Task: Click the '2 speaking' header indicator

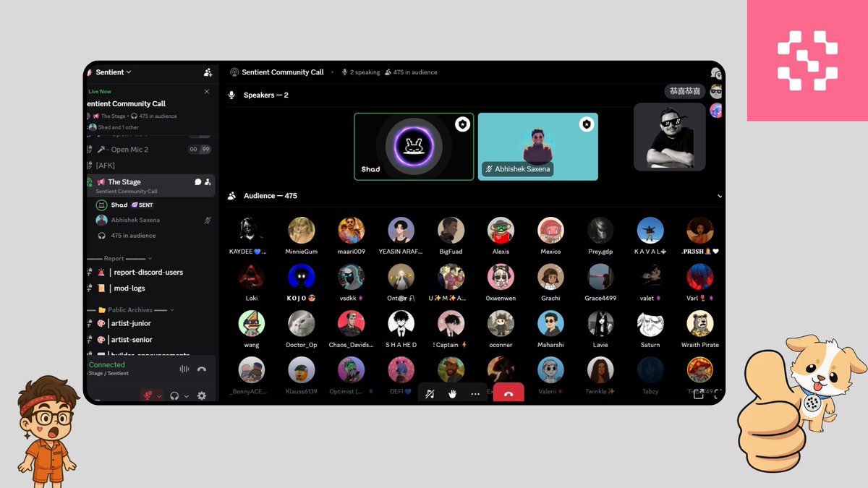Action: (360, 72)
